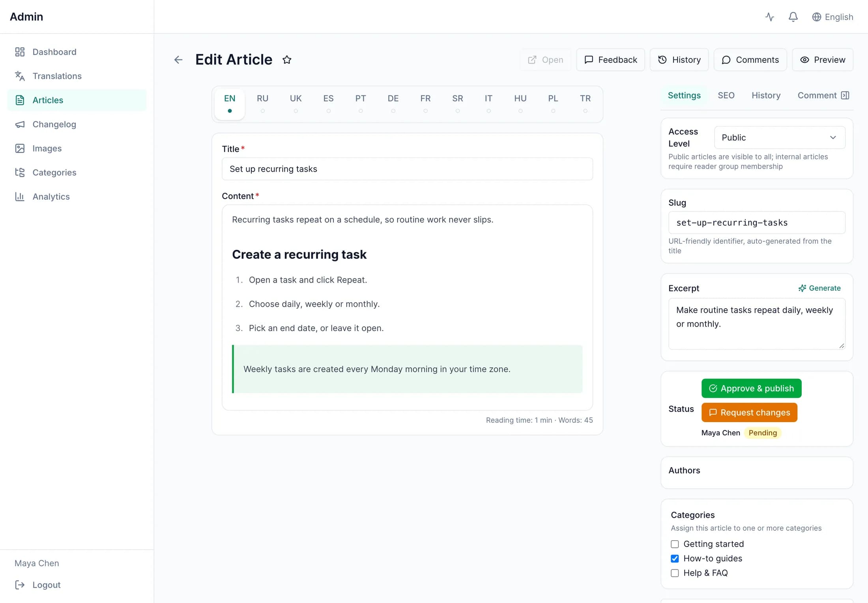Image resolution: width=868 pixels, height=603 pixels.
Task: Click the Images sidebar icon
Action: point(20,148)
